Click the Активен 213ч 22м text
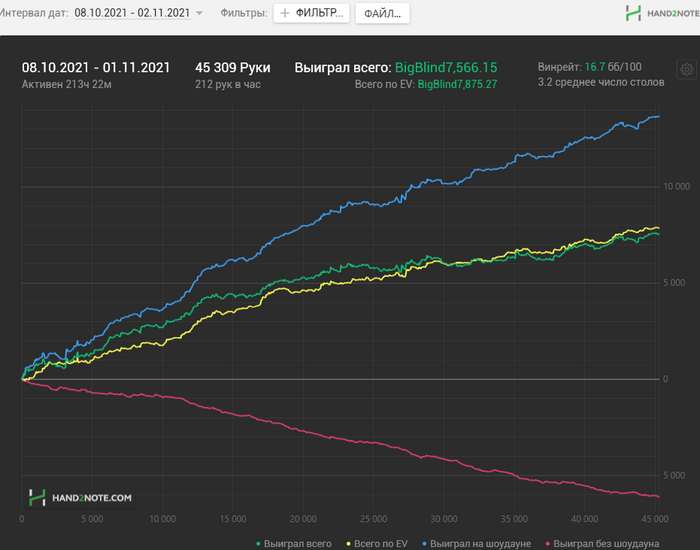Image resolution: width=700 pixels, height=550 pixels. coord(67,84)
